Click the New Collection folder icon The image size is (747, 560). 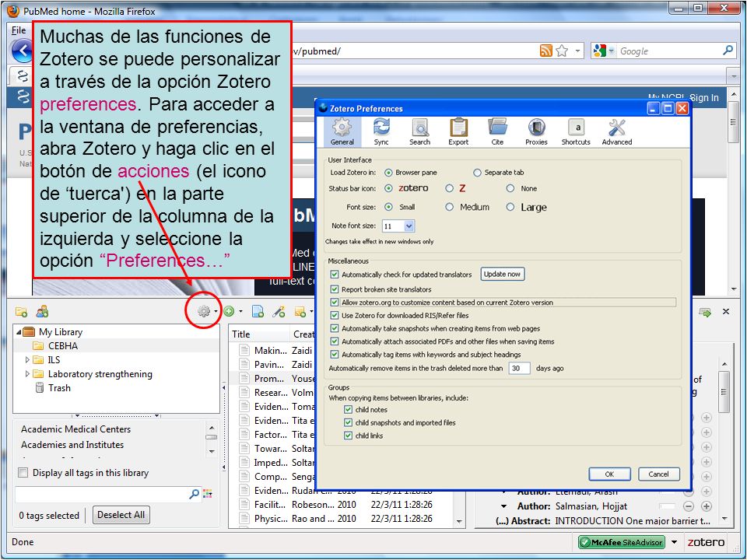pos(21,312)
